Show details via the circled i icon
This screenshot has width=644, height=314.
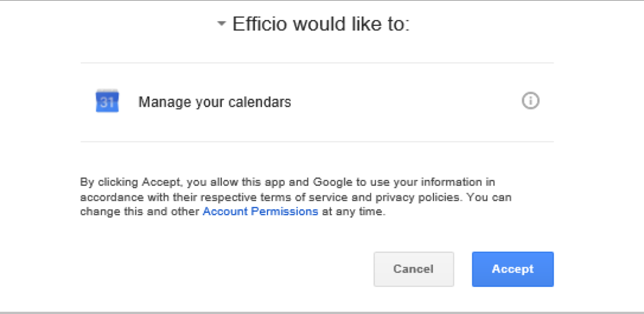tap(530, 100)
